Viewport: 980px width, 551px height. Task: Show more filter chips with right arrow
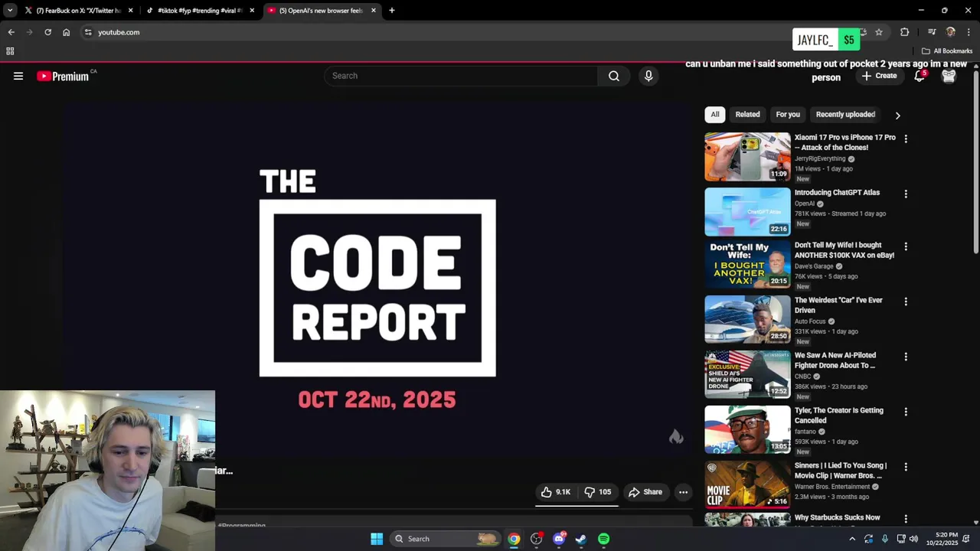(x=897, y=116)
